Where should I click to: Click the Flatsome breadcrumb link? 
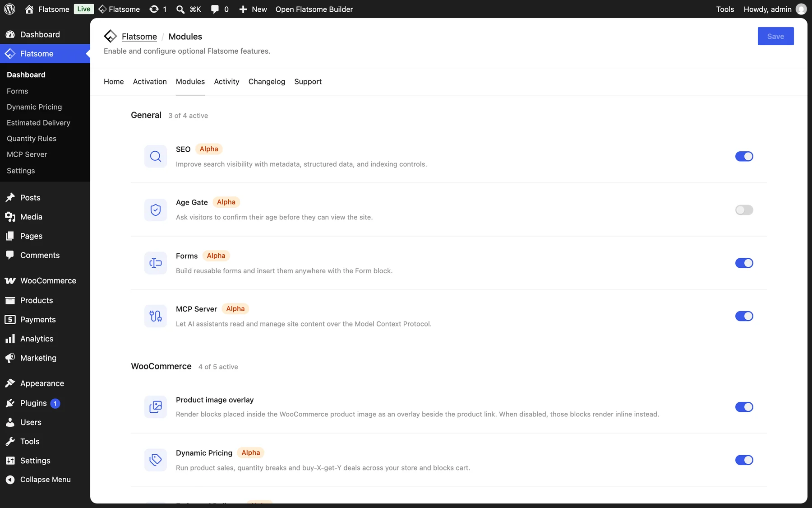pyautogui.click(x=139, y=37)
